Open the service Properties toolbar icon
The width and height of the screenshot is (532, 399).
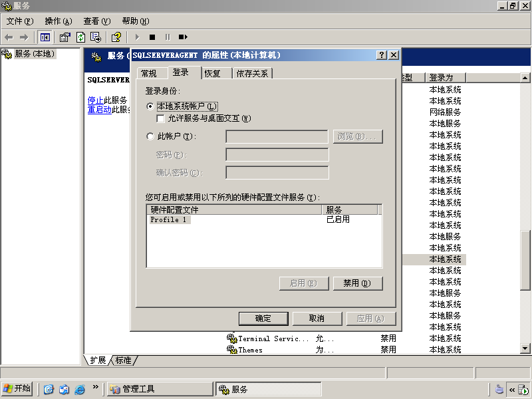tap(65, 37)
